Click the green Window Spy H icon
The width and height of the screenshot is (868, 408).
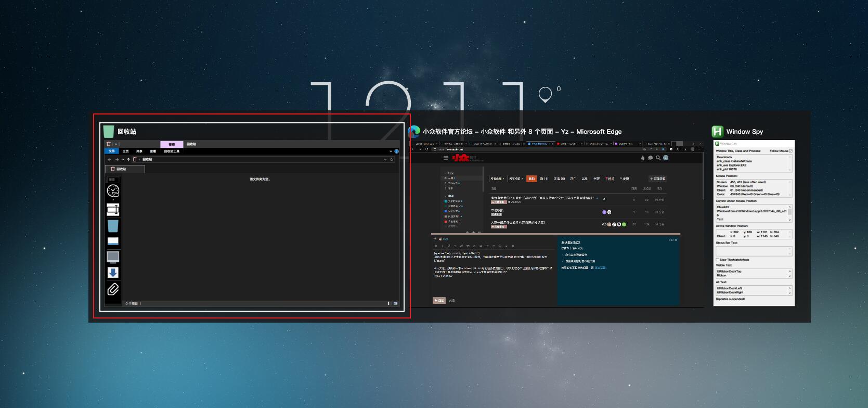click(x=718, y=132)
